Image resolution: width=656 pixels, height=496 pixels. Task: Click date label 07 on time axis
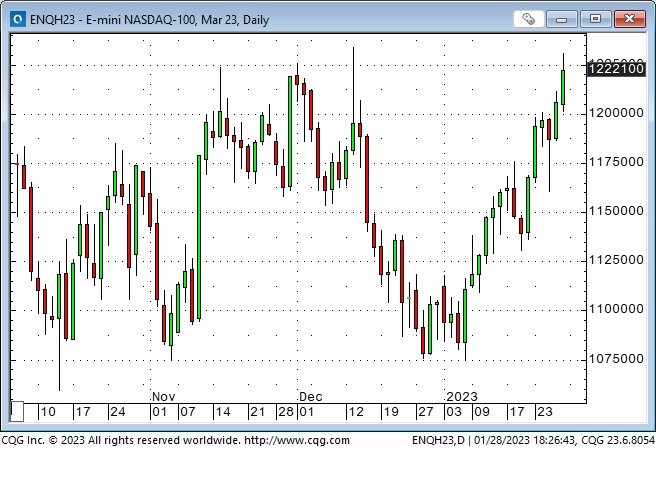[x=187, y=412]
